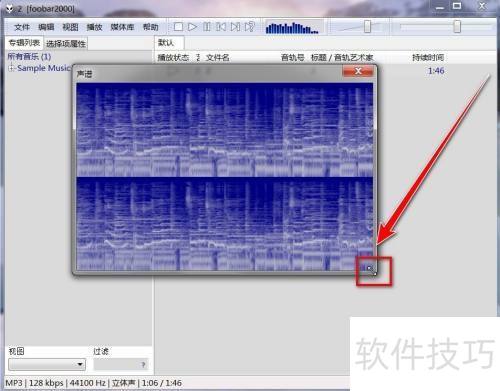Open the 文件 menu
500x391 pixels.
(x=22, y=27)
